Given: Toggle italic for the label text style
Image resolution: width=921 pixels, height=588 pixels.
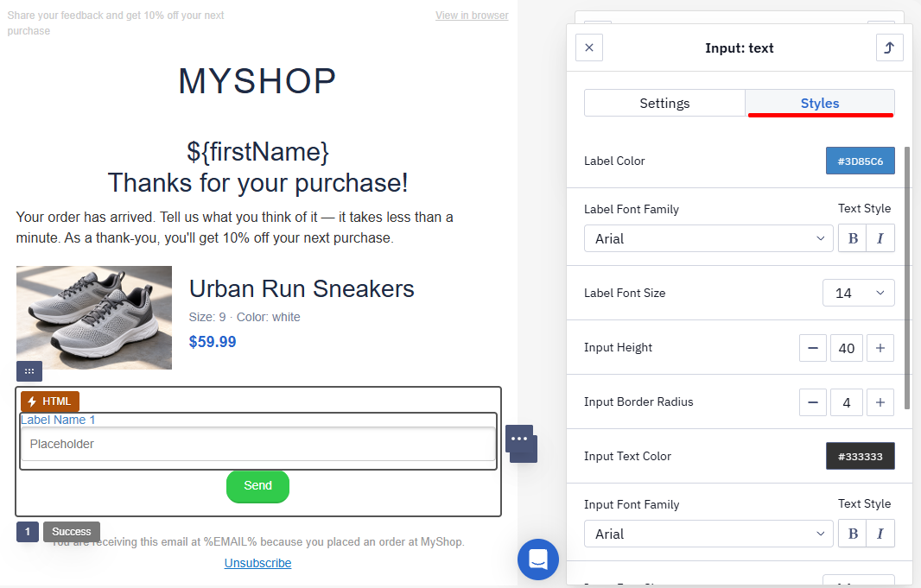Looking at the screenshot, I should pos(880,238).
